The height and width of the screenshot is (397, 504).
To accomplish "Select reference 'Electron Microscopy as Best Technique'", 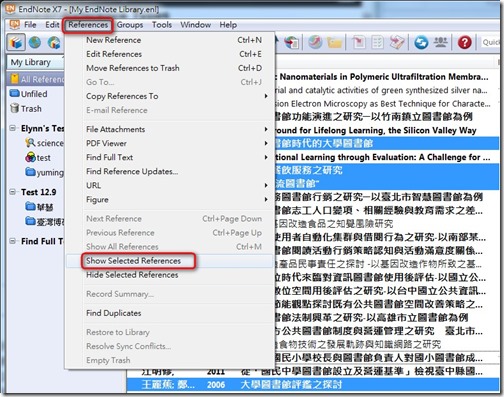I will point(384,103).
